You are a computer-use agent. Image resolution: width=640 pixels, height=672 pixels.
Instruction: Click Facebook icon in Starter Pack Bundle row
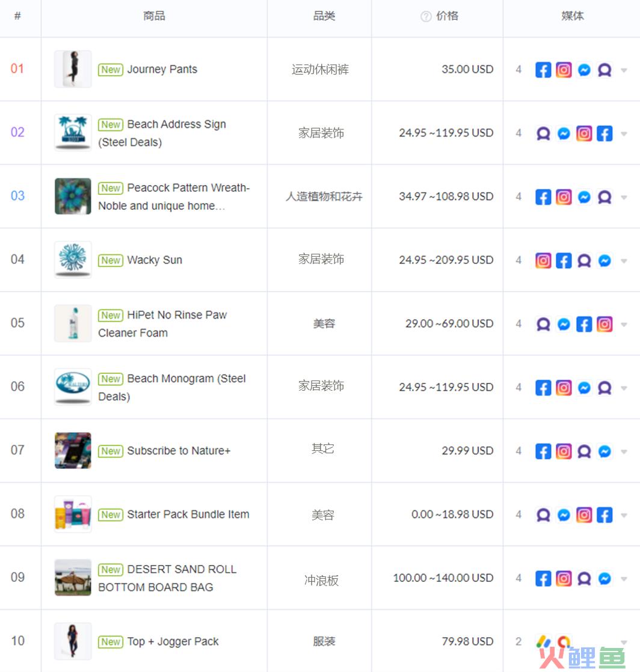click(x=605, y=515)
